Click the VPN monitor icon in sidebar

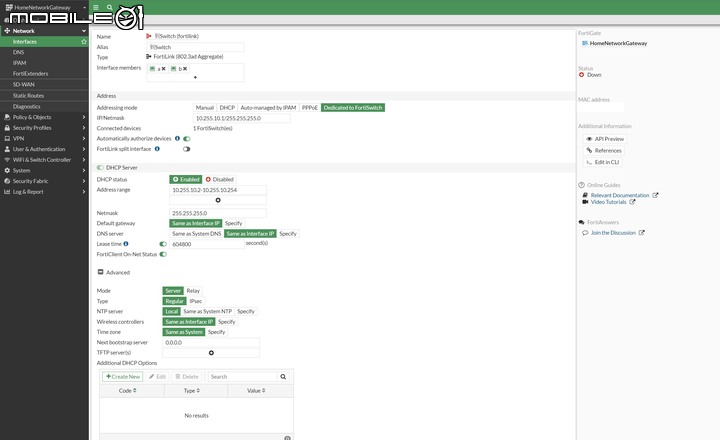coord(7,138)
